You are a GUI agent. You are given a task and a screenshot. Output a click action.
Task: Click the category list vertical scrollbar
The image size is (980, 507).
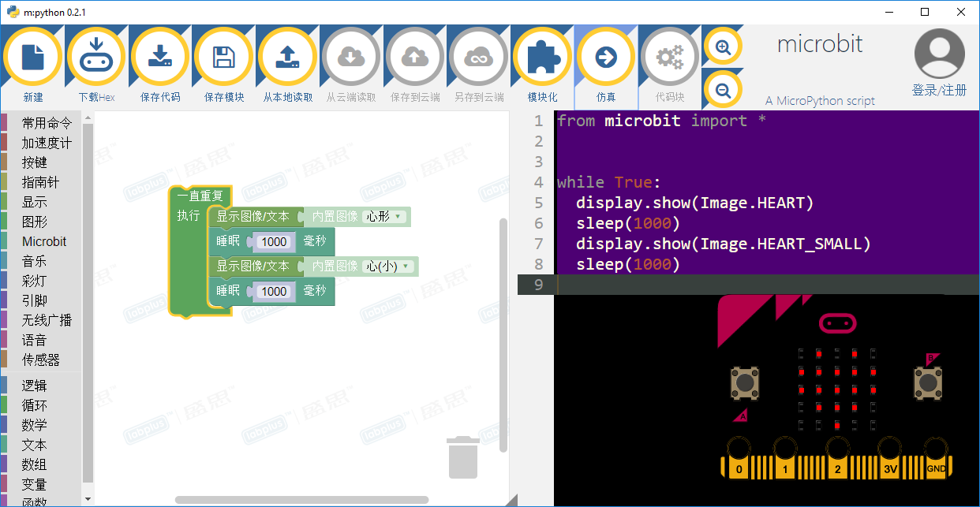pyautogui.click(x=88, y=301)
